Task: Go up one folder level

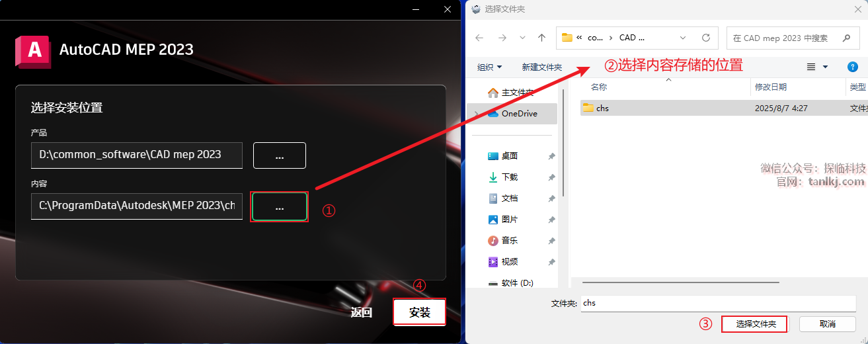Action: point(542,38)
